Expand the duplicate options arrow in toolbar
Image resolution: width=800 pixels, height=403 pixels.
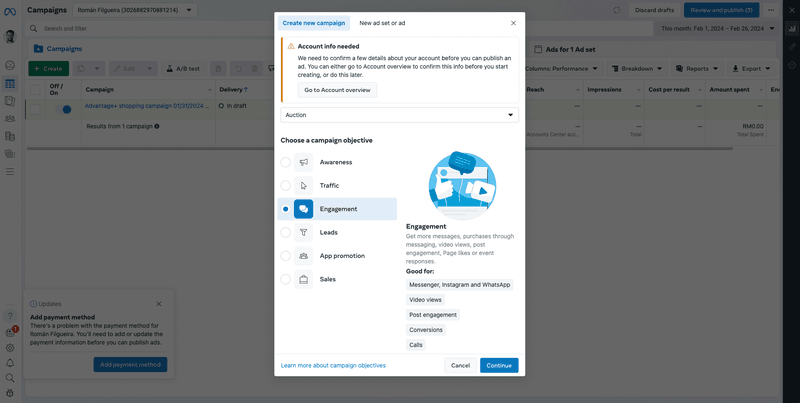(x=98, y=68)
